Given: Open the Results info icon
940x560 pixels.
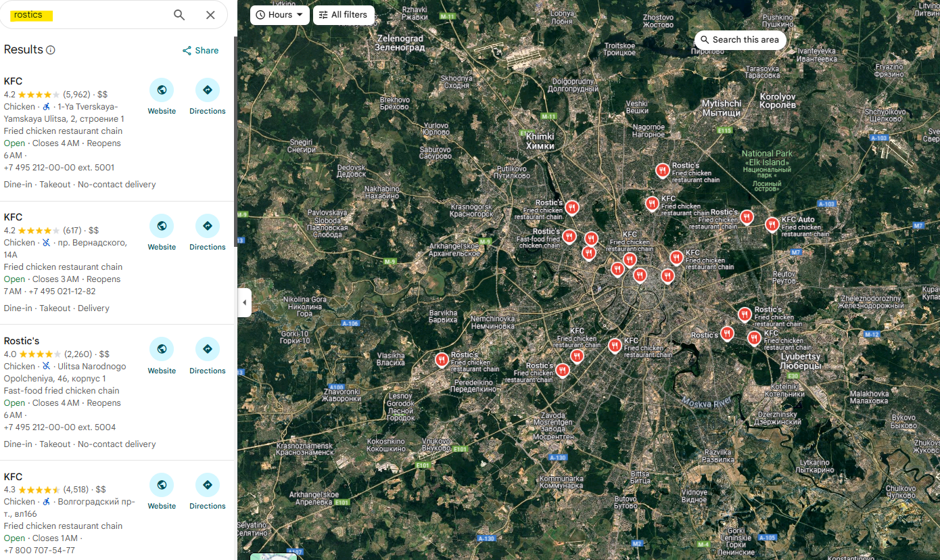Looking at the screenshot, I should click(51, 50).
